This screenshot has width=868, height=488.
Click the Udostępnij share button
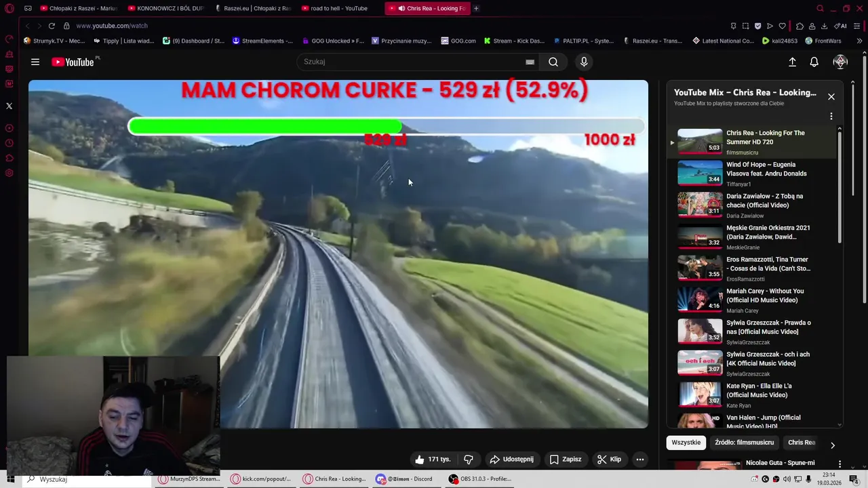[511, 460]
